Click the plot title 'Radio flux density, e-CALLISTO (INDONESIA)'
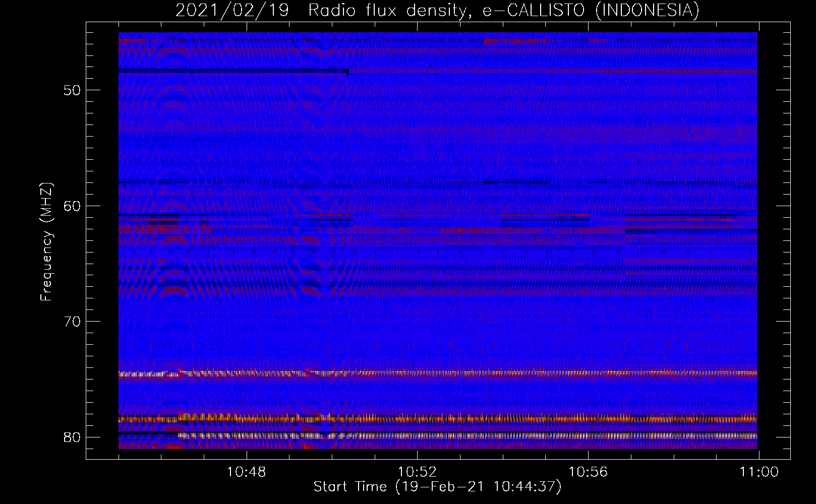The image size is (816, 504). [503, 10]
